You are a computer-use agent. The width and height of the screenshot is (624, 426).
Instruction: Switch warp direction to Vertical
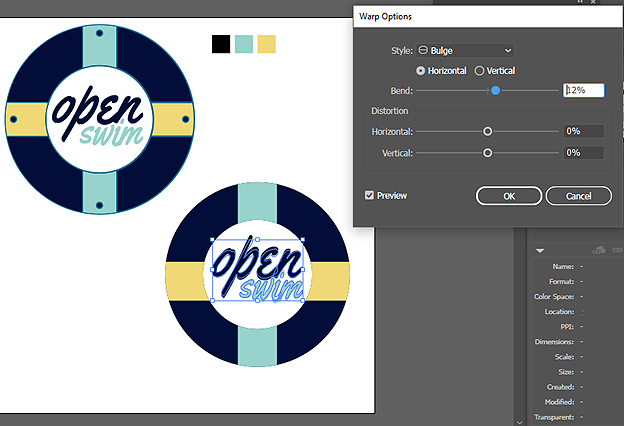(480, 71)
